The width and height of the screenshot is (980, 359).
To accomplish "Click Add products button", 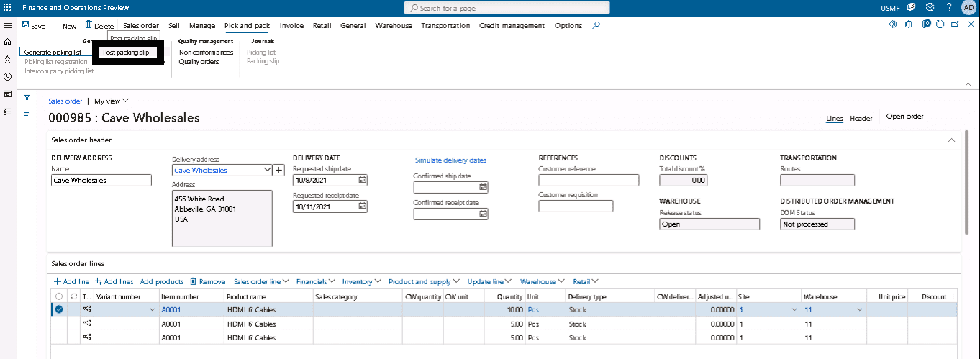I will [162, 281].
